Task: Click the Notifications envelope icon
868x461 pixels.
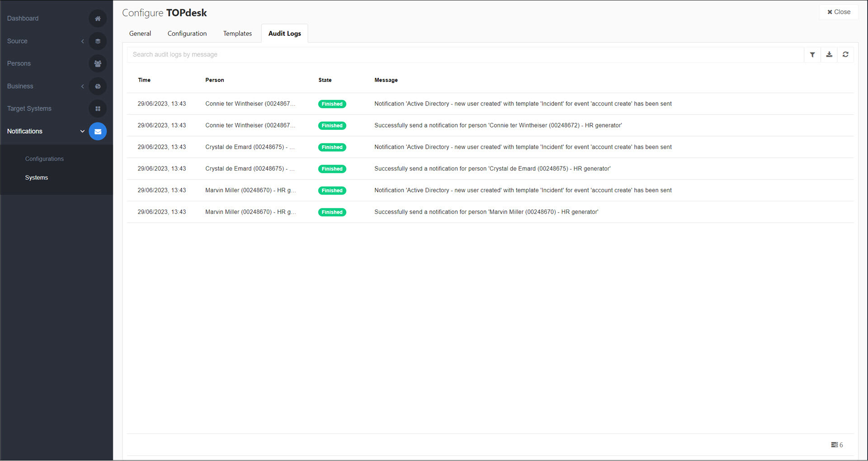Action: [x=98, y=131]
